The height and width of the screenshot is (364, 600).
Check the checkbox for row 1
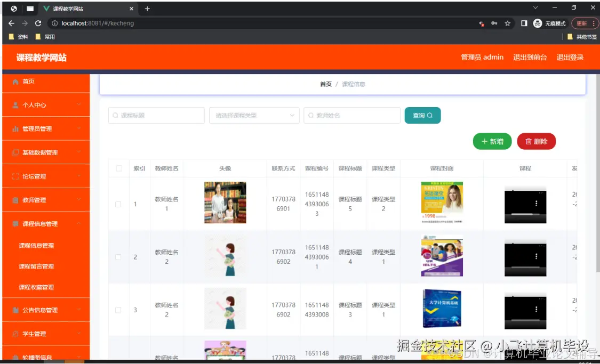[118, 203]
